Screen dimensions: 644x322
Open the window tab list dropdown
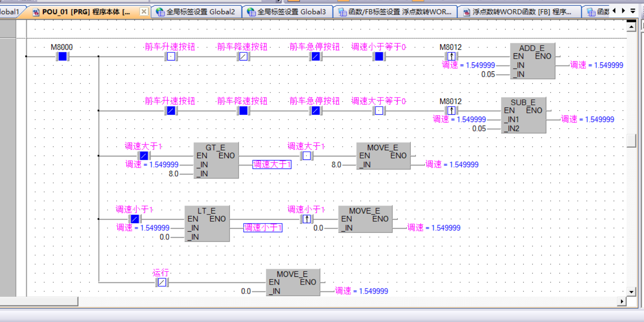click(x=633, y=11)
